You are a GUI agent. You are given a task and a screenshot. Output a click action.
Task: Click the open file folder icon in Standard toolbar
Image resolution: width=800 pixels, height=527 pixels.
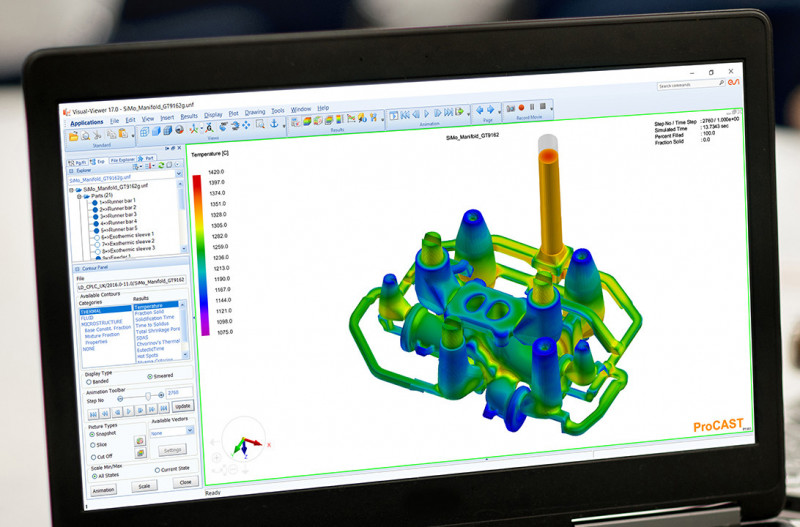click(73, 136)
